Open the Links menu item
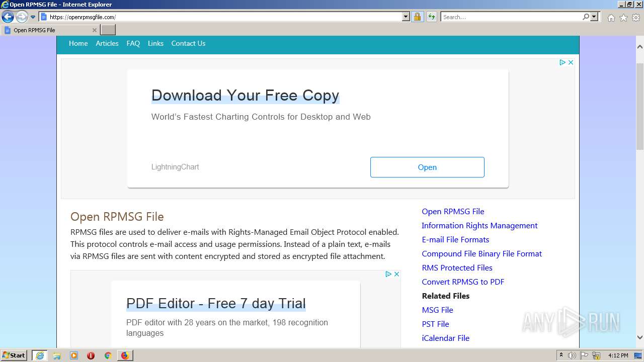This screenshot has width=644, height=362. click(x=155, y=43)
